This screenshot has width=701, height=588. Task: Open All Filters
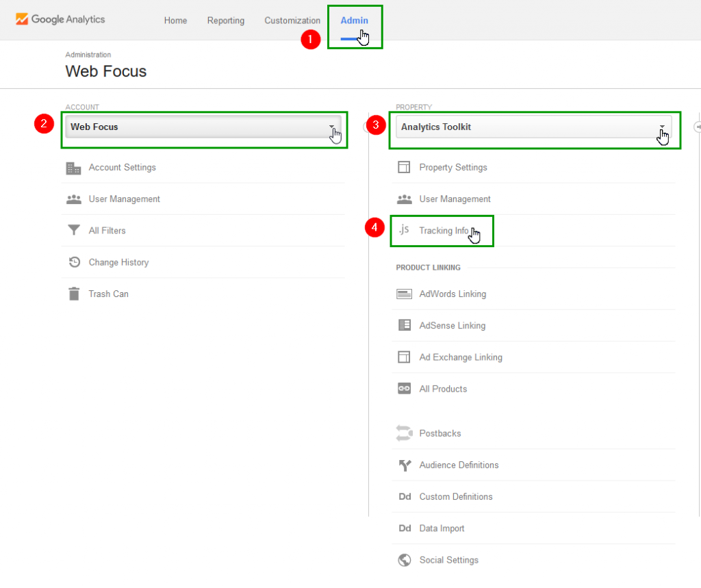pos(107,231)
